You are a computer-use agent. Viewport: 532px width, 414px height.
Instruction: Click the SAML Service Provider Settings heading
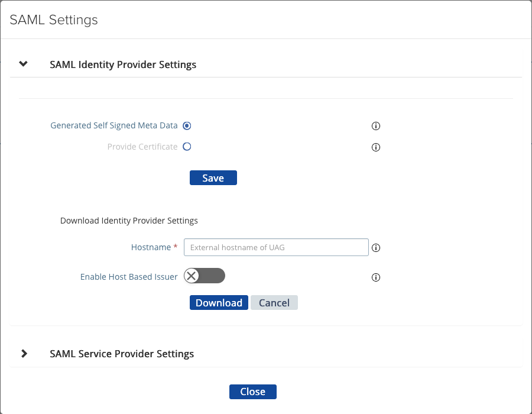(x=122, y=354)
